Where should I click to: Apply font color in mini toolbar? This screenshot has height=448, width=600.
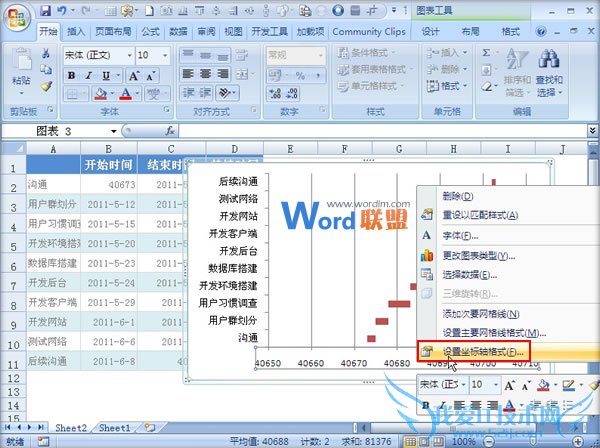[x=509, y=405]
